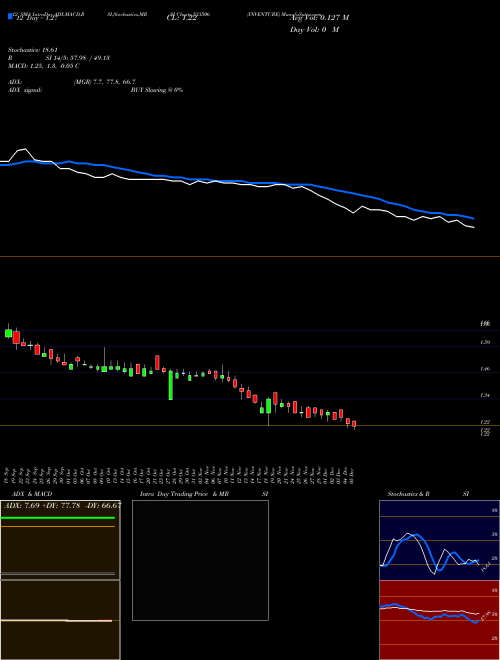
Task: Click the 'Stochastics & R' panel title
Action: coord(409,494)
